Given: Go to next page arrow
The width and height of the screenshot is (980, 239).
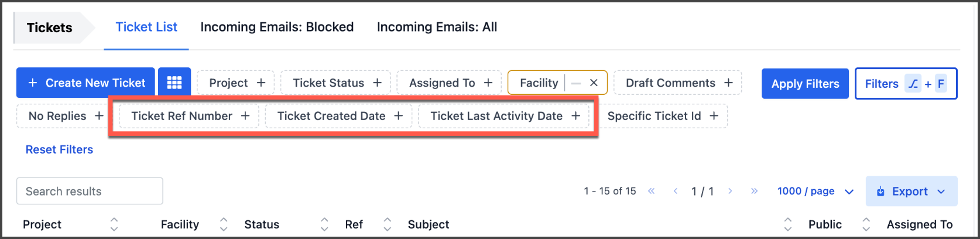Looking at the screenshot, I should [x=730, y=191].
